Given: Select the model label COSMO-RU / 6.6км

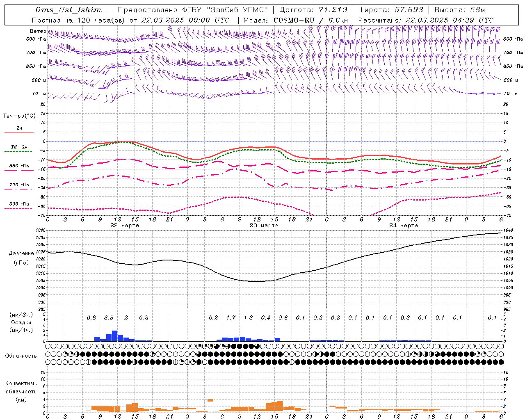Looking at the screenshot, I should 310,20.
